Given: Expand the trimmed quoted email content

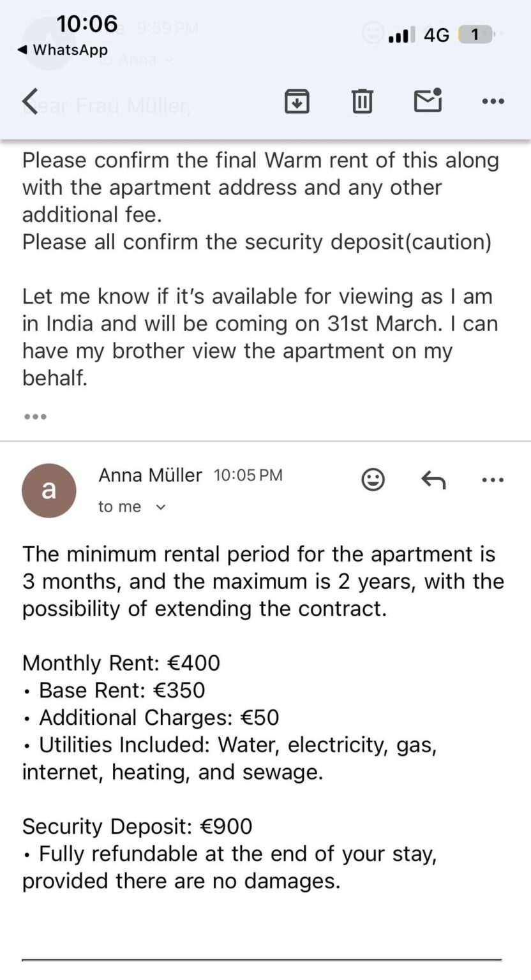Looking at the screenshot, I should click(x=35, y=416).
